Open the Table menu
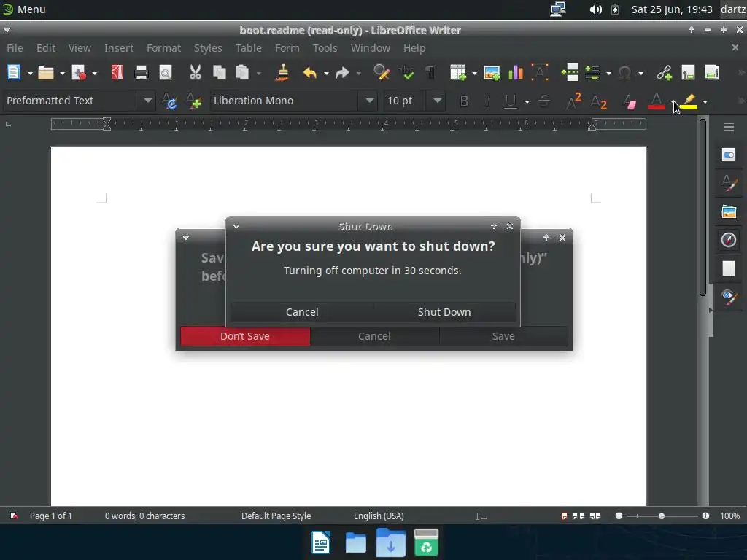Image resolution: width=747 pixels, height=560 pixels. tap(248, 48)
